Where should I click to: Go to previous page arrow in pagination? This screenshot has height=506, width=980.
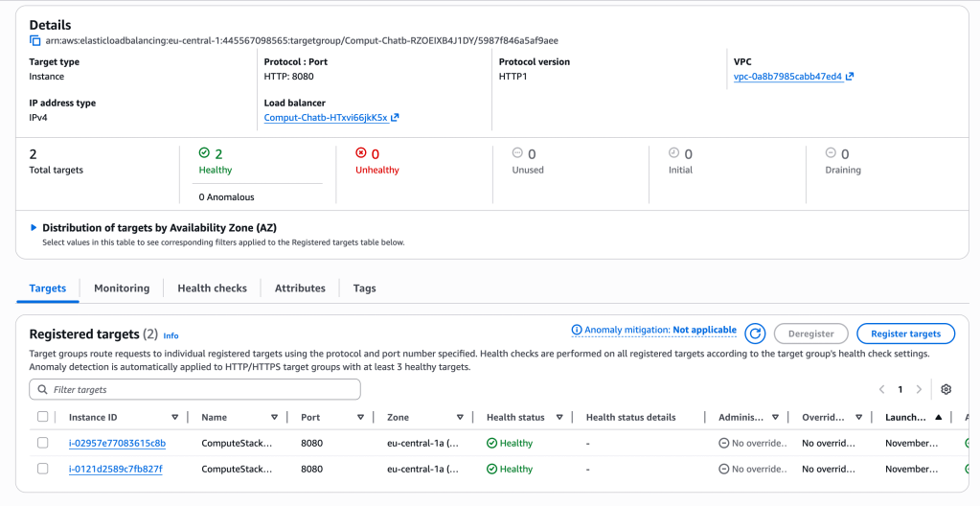tap(881, 390)
